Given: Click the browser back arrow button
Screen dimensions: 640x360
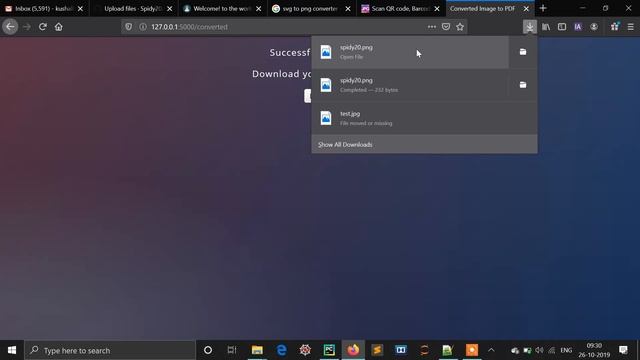Looking at the screenshot, I should (10, 27).
